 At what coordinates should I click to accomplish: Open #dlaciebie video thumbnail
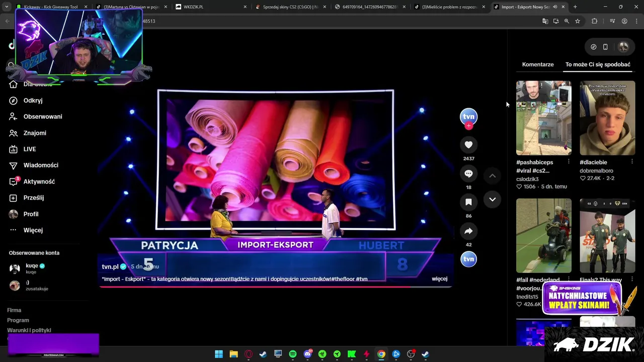607,118
